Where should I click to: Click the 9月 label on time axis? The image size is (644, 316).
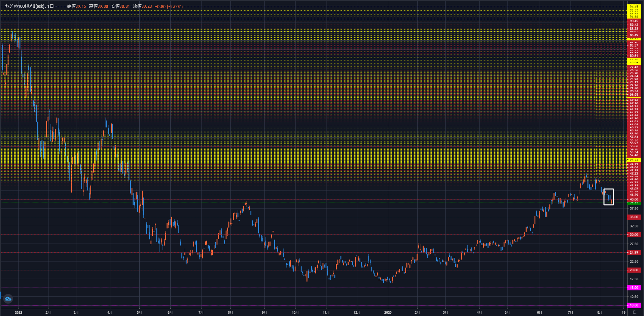click(264, 313)
